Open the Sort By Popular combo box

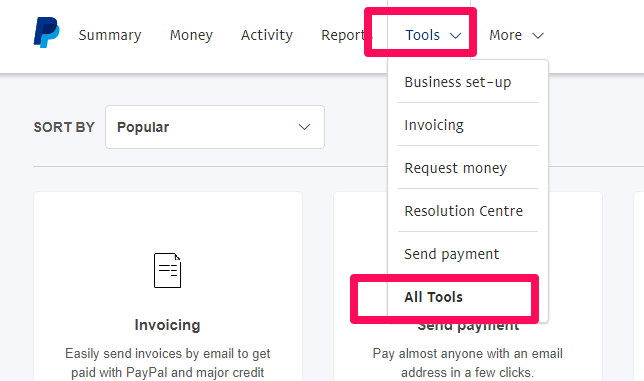tap(215, 127)
